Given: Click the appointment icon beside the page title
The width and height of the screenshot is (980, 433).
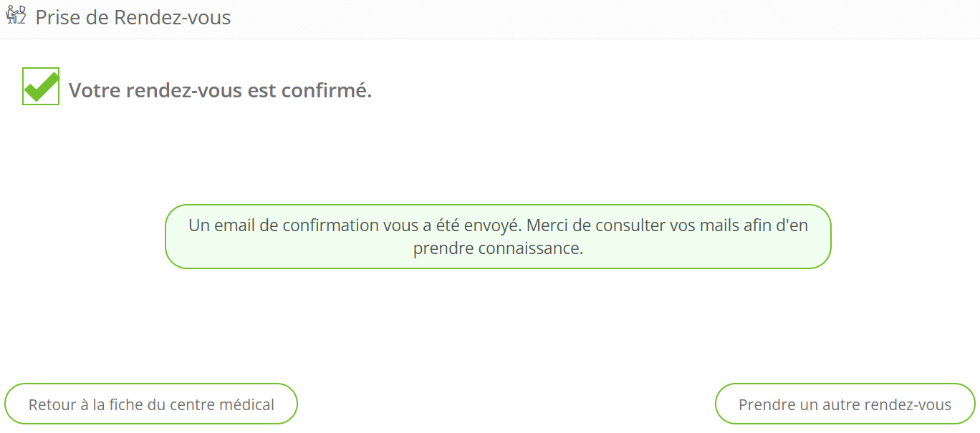Looking at the screenshot, I should (16, 15).
